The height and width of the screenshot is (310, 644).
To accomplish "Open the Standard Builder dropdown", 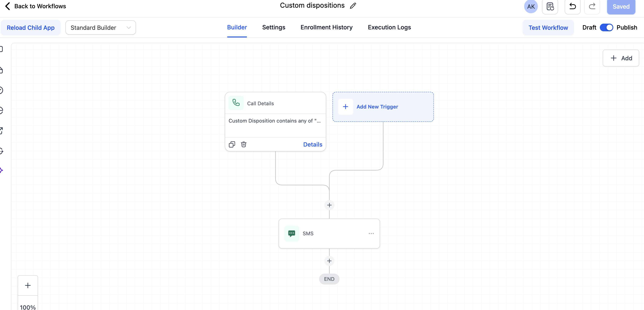I will click(100, 27).
